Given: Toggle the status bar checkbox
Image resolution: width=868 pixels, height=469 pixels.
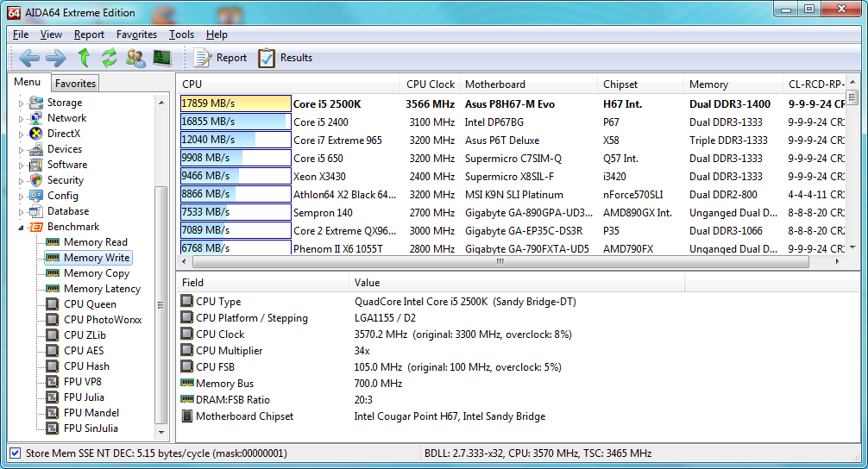Looking at the screenshot, I should [x=16, y=453].
